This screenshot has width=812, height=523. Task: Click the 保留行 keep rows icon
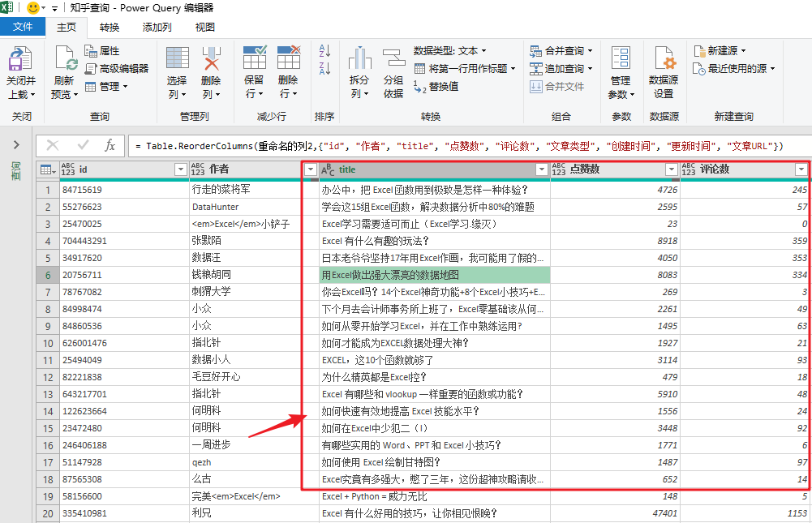click(254, 58)
